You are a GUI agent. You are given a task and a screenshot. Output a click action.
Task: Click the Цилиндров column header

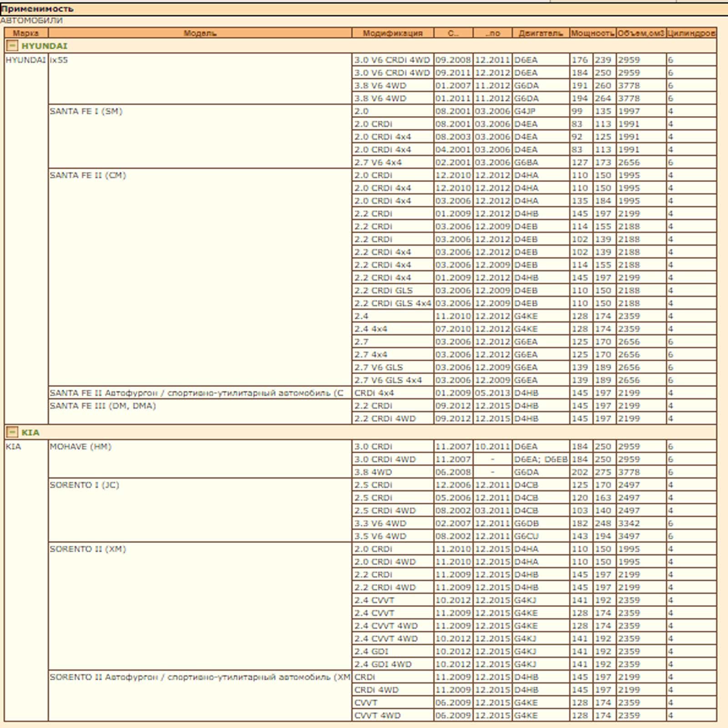(x=691, y=33)
